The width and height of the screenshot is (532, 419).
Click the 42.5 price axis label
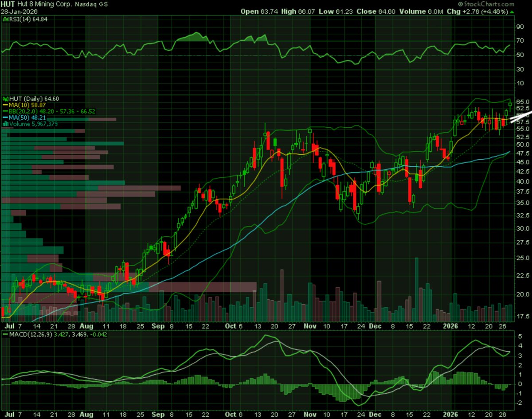(x=522, y=171)
